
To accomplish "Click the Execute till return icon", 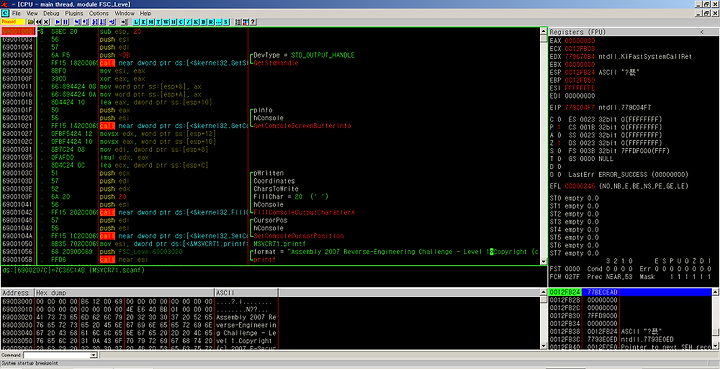I will [x=112, y=22].
